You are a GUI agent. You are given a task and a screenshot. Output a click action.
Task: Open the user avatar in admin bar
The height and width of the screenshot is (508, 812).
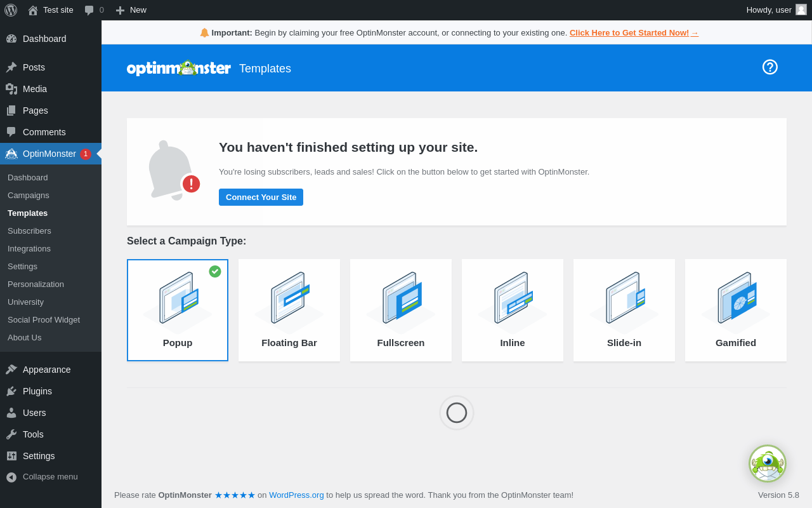pyautogui.click(x=801, y=10)
